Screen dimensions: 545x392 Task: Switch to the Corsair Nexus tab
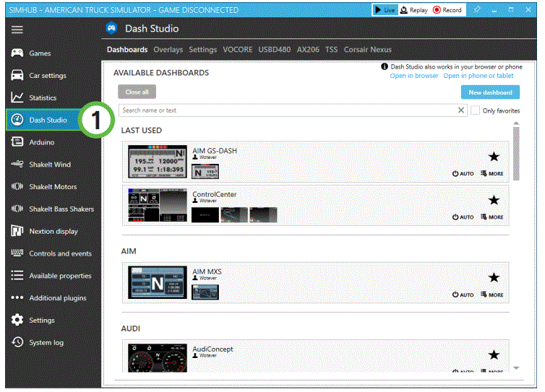point(367,50)
